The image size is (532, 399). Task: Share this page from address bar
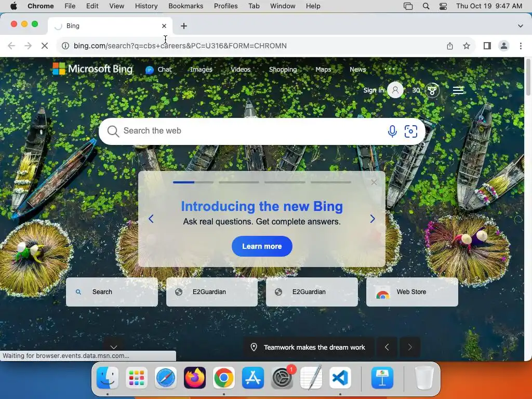(x=450, y=46)
